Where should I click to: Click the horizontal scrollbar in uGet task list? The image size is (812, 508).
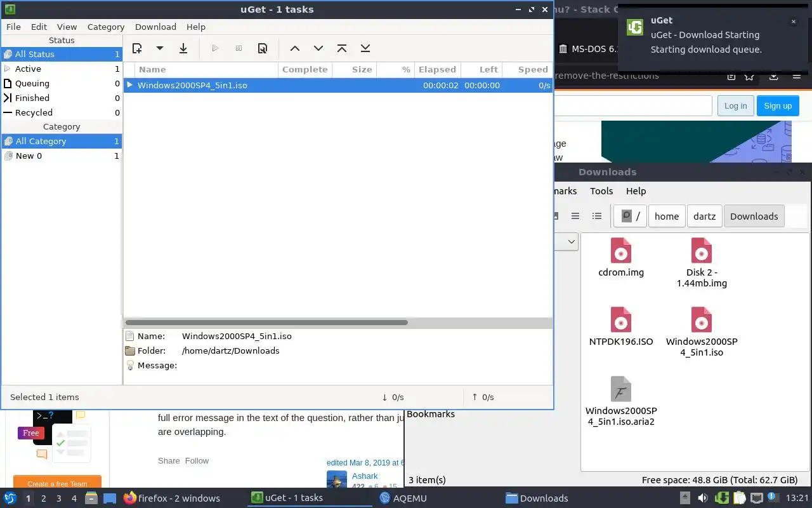266,323
